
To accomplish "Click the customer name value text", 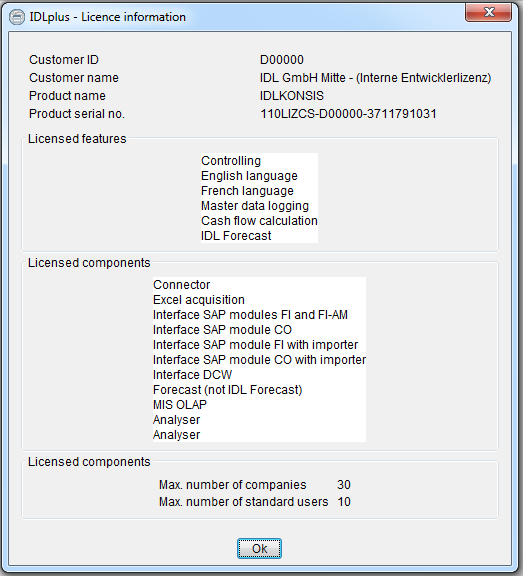I will point(375,78).
